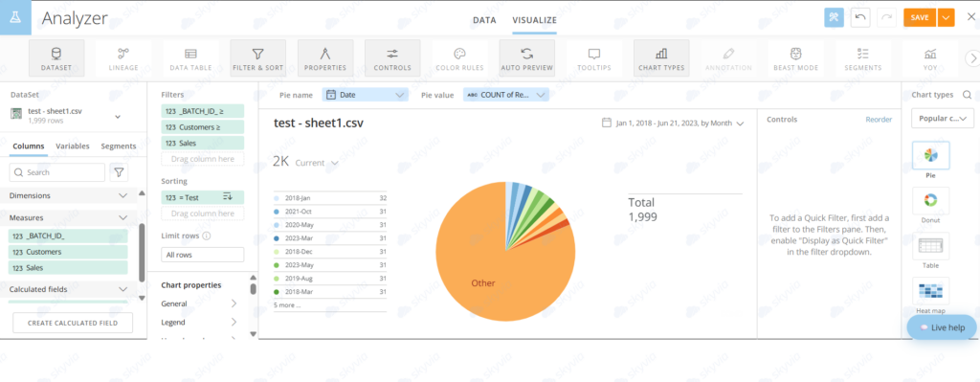Open the Annotation pencil tool
The width and height of the screenshot is (980, 382).
click(728, 58)
